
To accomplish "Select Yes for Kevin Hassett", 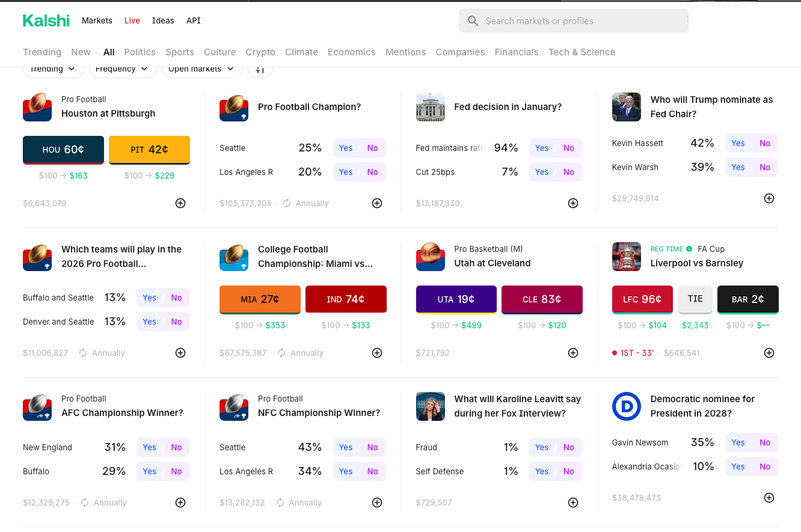I will click(738, 143).
